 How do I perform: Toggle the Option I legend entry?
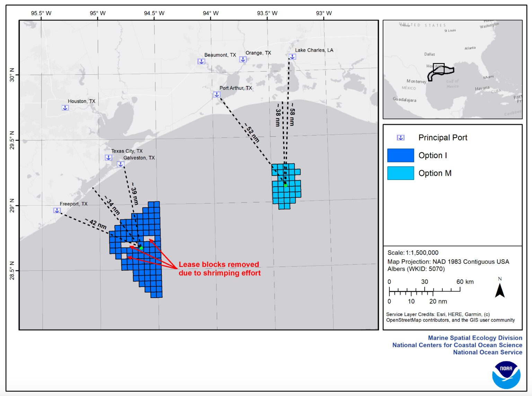point(433,155)
